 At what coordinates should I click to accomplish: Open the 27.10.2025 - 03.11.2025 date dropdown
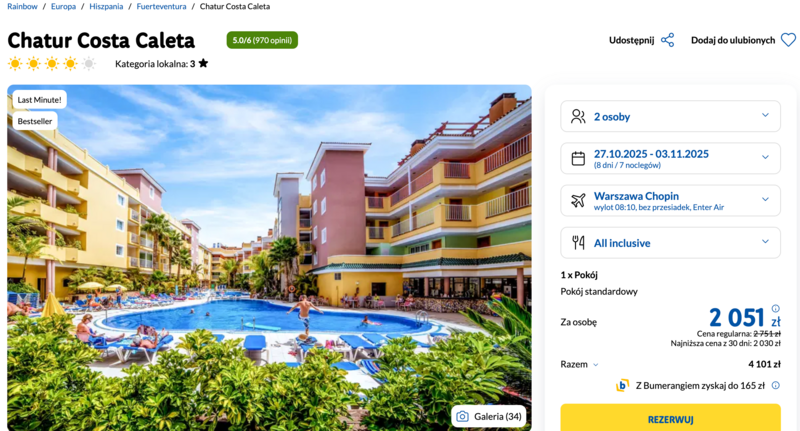click(x=670, y=158)
